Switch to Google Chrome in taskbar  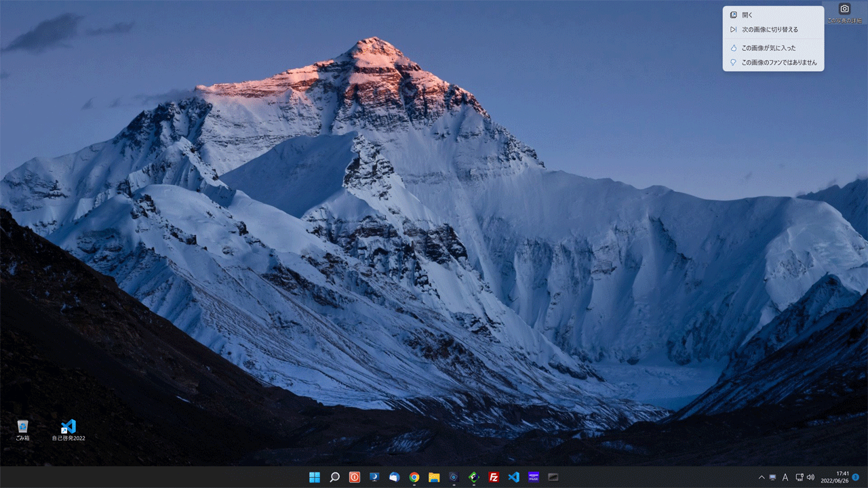(x=414, y=477)
